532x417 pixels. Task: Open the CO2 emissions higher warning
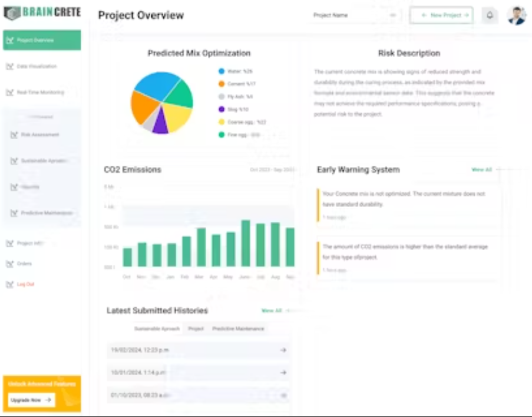pyautogui.click(x=407, y=257)
